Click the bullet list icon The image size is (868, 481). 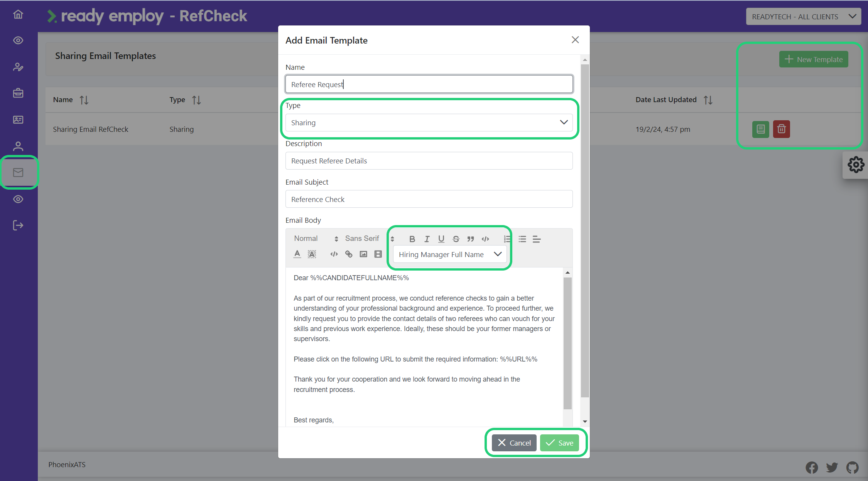point(522,239)
